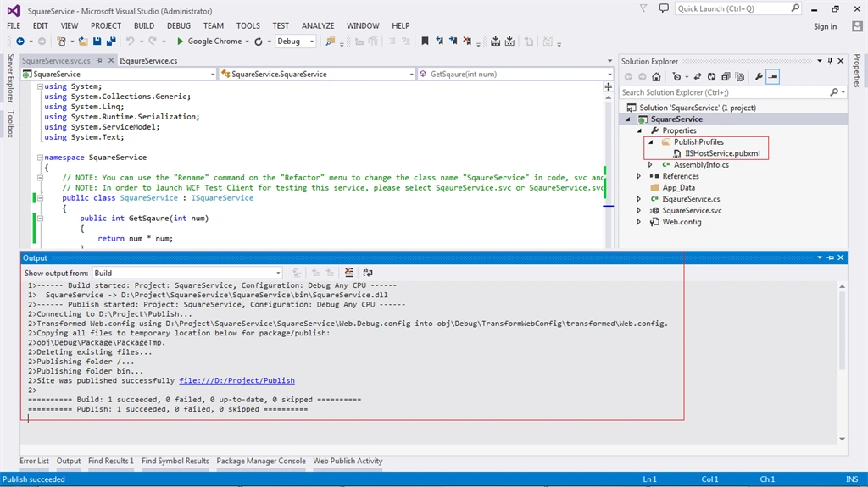Click the account avatar icon beside Sign in
The width and height of the screenshot is (868, 487).
pos(857,26)
